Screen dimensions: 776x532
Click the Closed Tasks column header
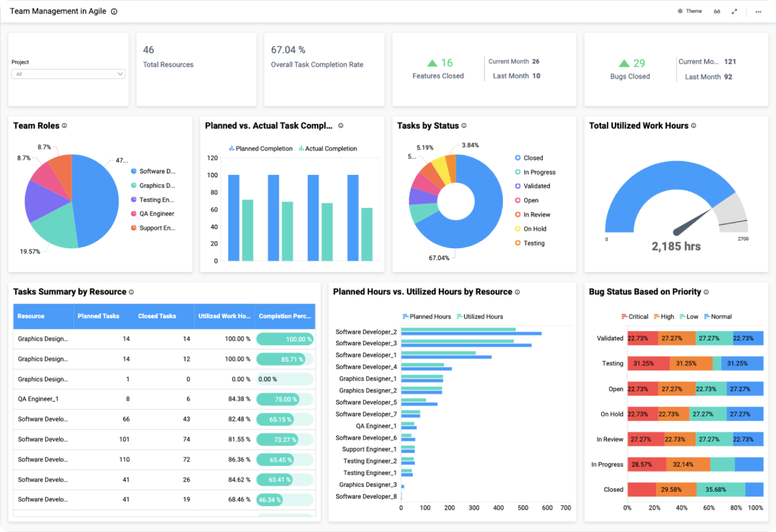pyautogui.click(x=157, y=316)
